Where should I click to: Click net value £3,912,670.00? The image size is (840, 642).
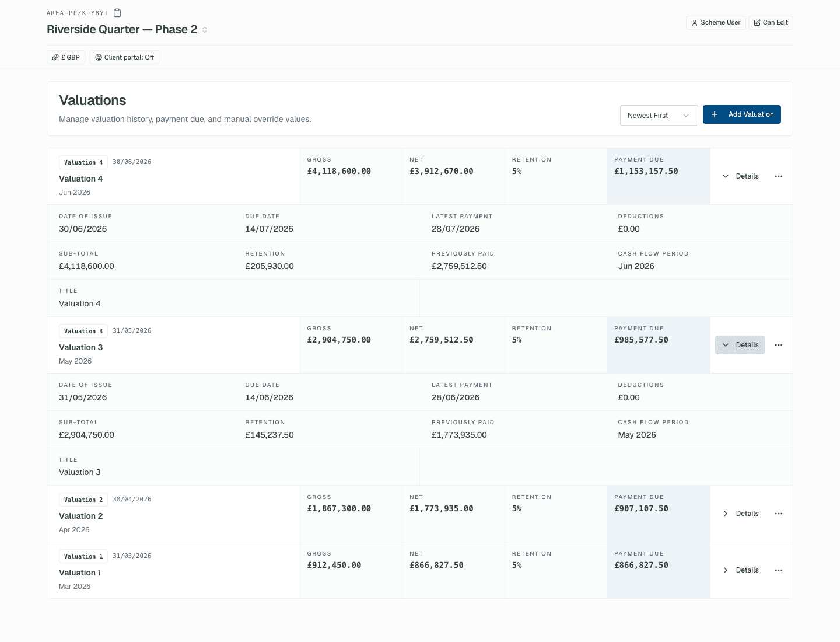point(442,171)
